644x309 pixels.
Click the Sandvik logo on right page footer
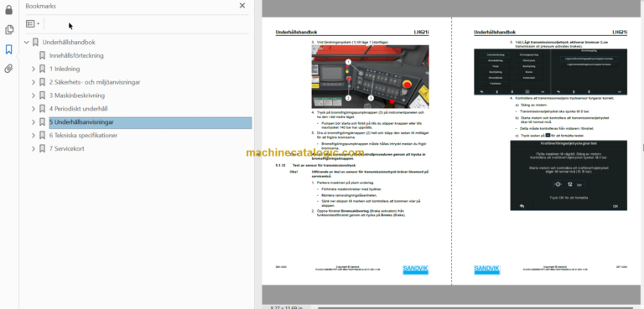click(486, 270)
